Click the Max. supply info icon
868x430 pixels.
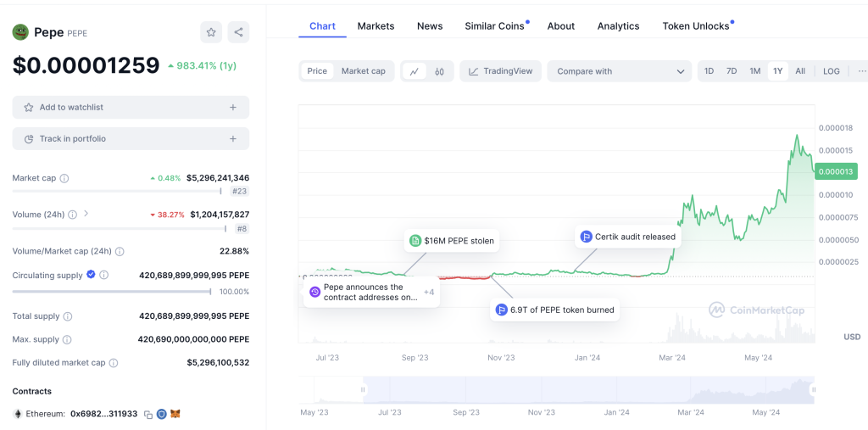[67, 340]
